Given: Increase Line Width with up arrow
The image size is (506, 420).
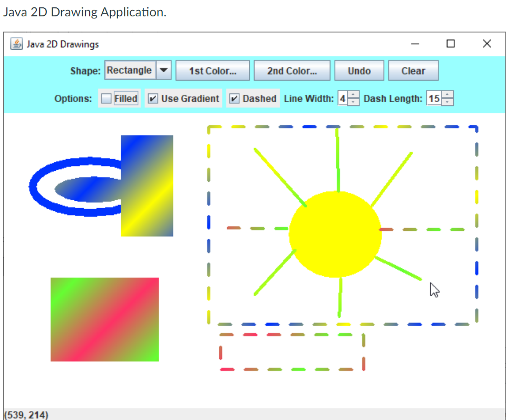Looking at the screenshot, I should [x=353, y=95].
